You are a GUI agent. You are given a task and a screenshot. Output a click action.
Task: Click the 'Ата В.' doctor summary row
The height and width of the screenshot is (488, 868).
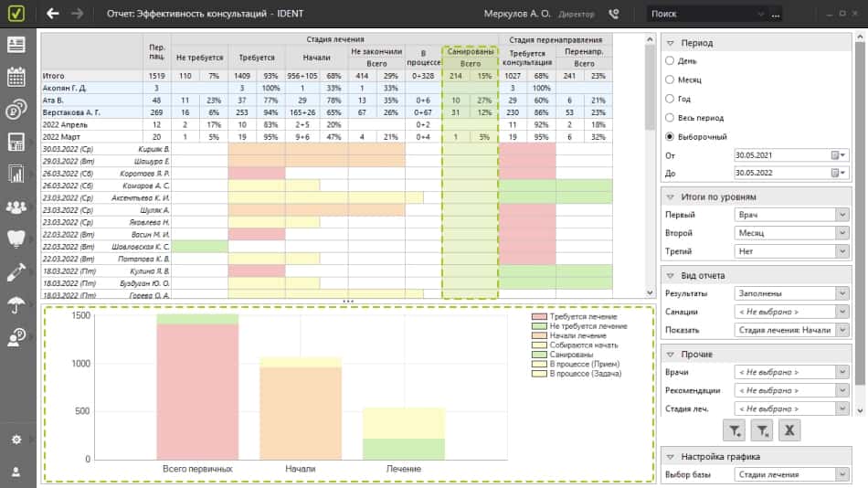[91, 100]
